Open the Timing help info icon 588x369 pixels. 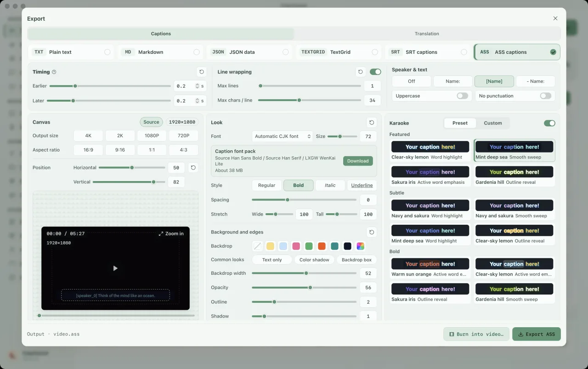click(54, 72)
